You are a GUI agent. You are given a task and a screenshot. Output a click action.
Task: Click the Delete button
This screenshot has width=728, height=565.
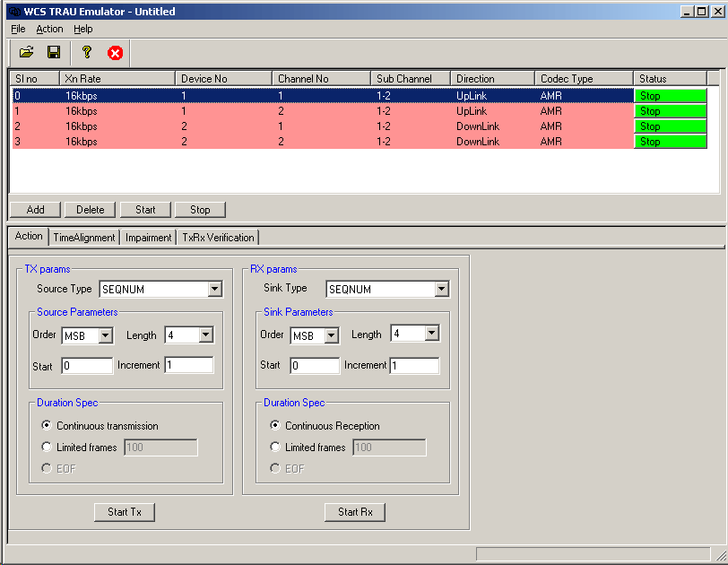pos(90,210)
